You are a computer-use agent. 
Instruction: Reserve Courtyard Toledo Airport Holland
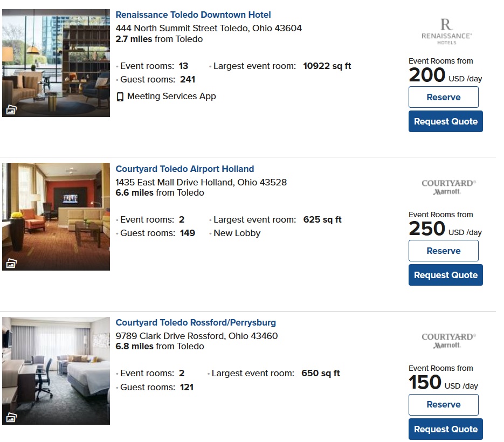coord(443,251)
